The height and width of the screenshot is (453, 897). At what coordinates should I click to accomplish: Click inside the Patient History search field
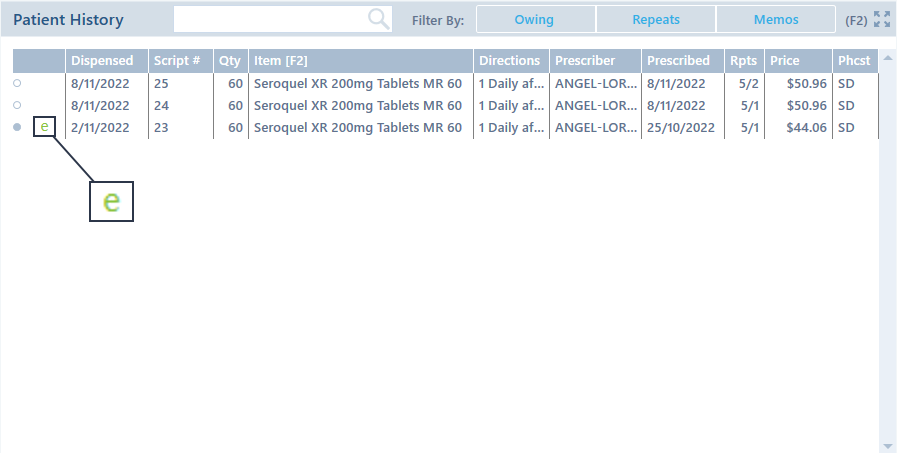pyautogui.click(x=270, y=19)
